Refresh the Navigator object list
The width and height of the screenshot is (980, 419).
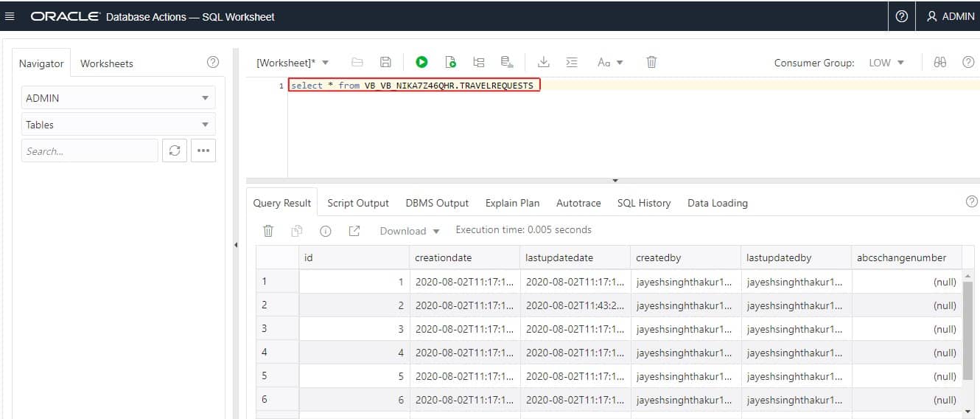(x=175, y=150)
